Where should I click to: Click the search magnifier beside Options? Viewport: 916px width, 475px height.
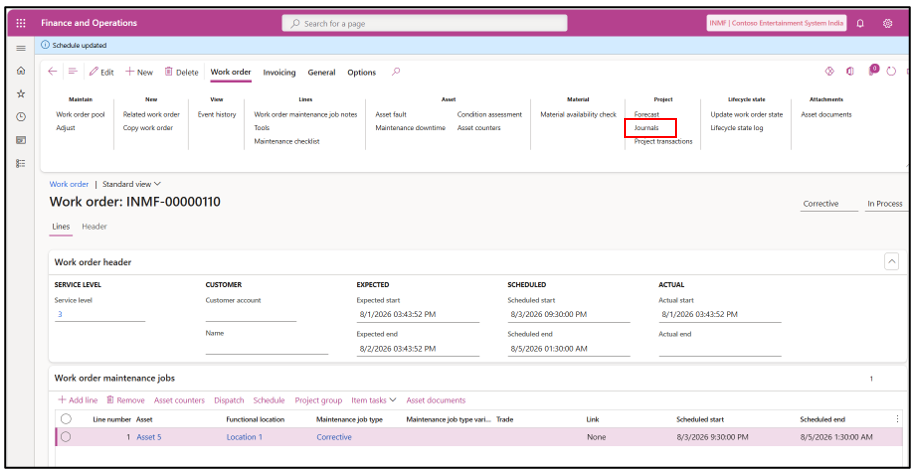click(396, 72)
